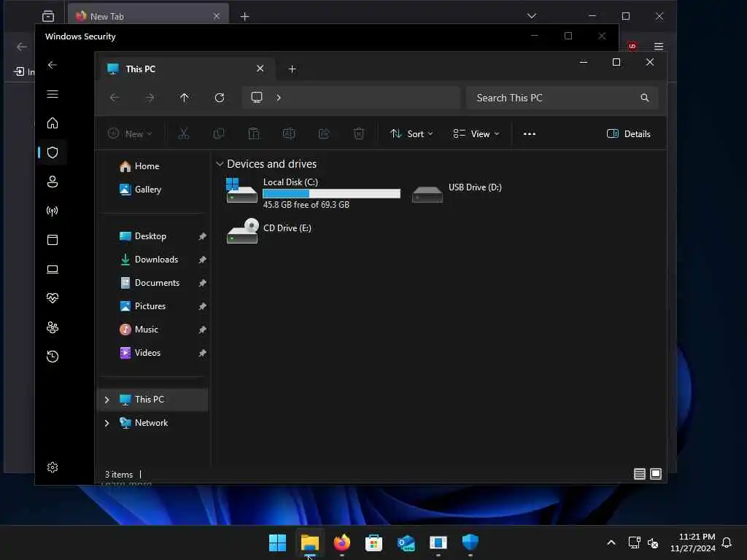Image resolution: width=747 pixels, height=560 pixels.
Task: Toggle the Details pane in File Explorer
Action: [628, 134]
